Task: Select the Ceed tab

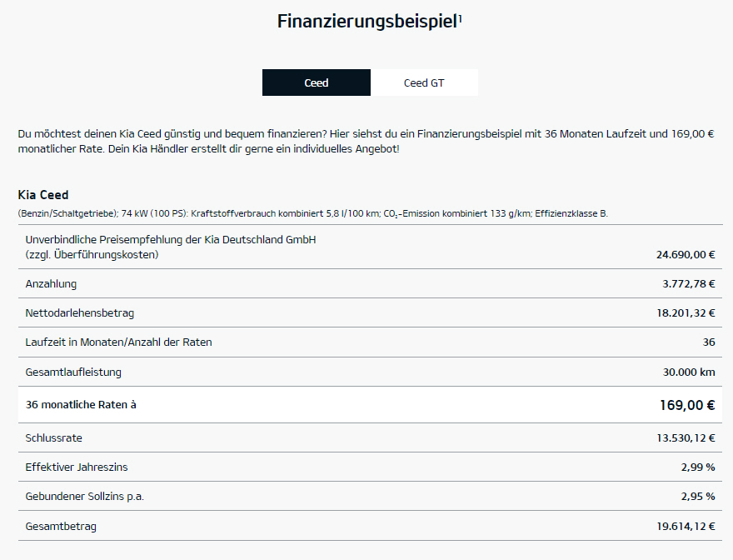Action: (x=317, y=82)
